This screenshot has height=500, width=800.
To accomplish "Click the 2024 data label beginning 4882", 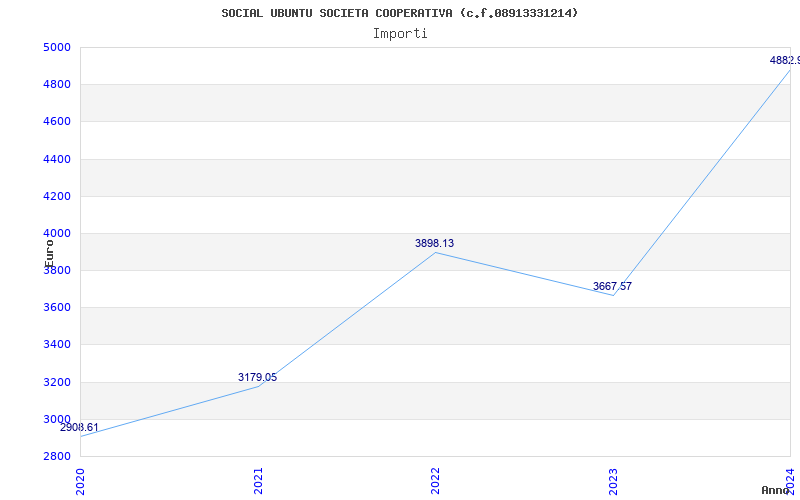I will (x=785, y=60).
